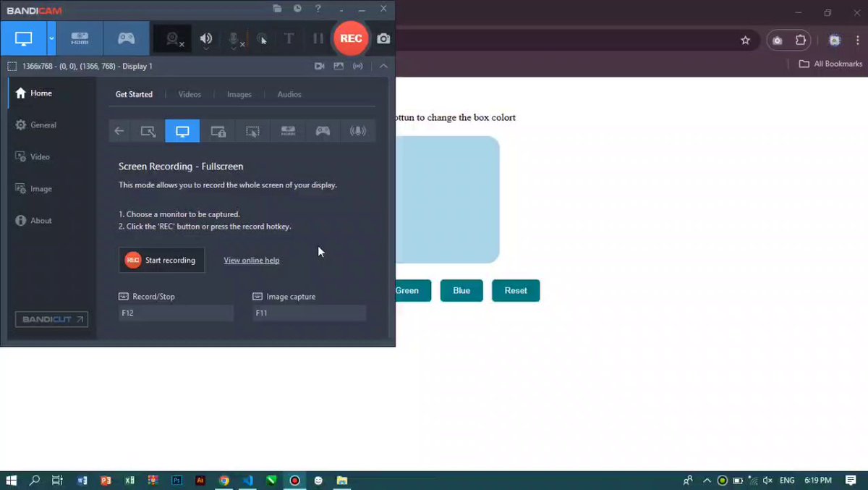The height and width of the screenshot is (490, 868).
Task: Open the Windows Start menu
Action: (12, 481)
